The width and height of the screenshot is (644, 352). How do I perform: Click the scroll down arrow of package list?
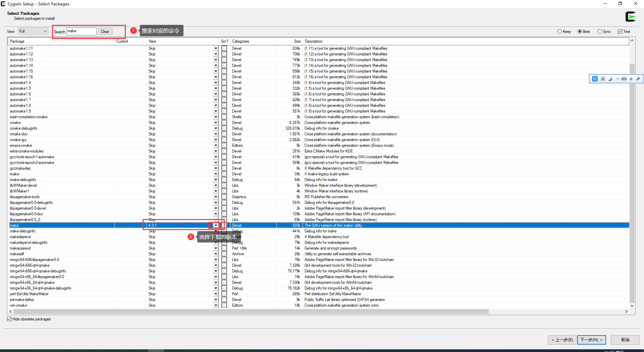coord(632,306)
